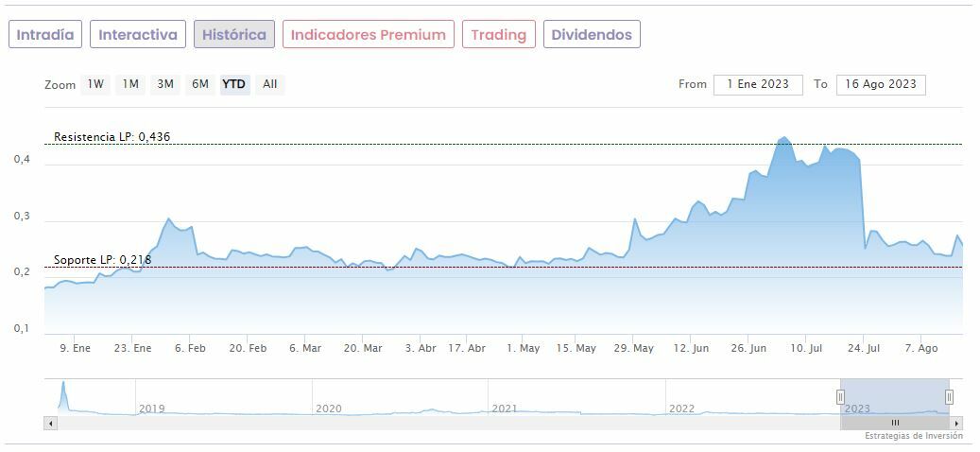Viewport: 980px width, 452px height.
Task: Zoom chart to 6M range
Action: tap(200, 84)
